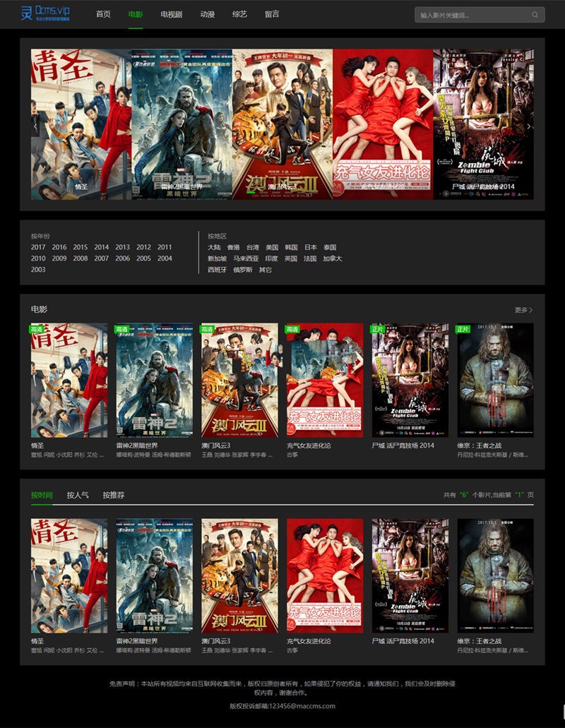Select the 按时间 sort tab
The width and height of the screenshot is (565, 728).
tap(42, 495)
